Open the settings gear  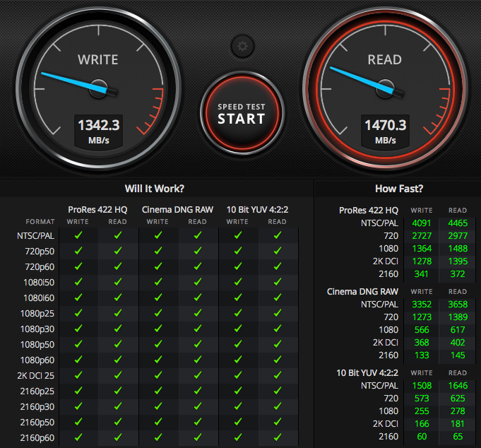point(242,47)
